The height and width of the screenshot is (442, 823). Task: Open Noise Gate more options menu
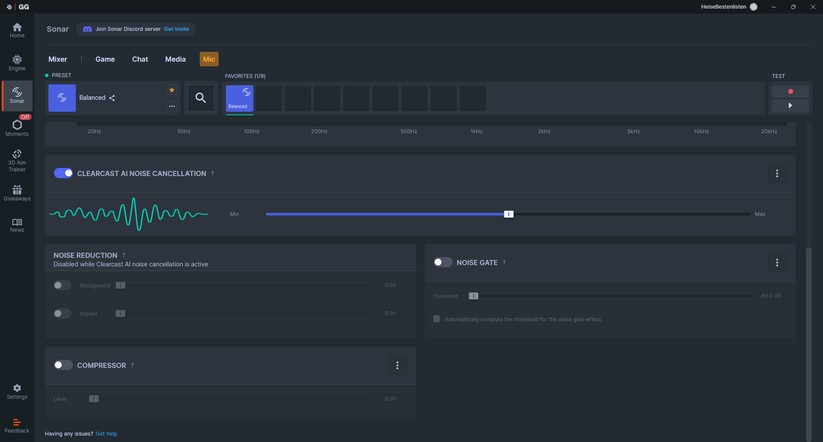pos(777,262)
